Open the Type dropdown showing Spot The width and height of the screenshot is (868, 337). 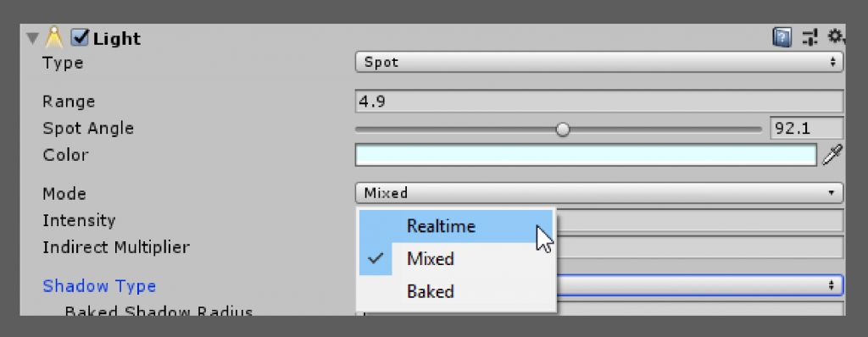coord(599,63)
